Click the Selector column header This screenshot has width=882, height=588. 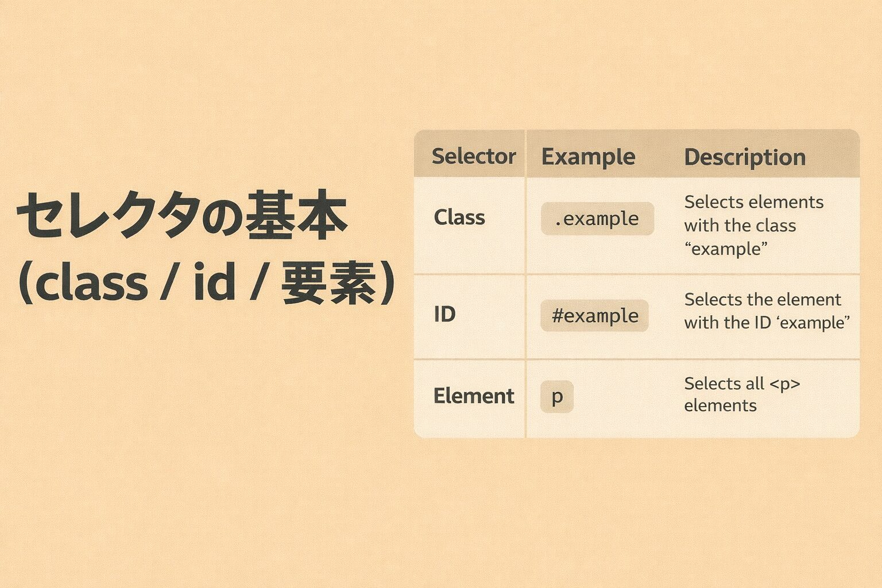click(x=473, y=156)
